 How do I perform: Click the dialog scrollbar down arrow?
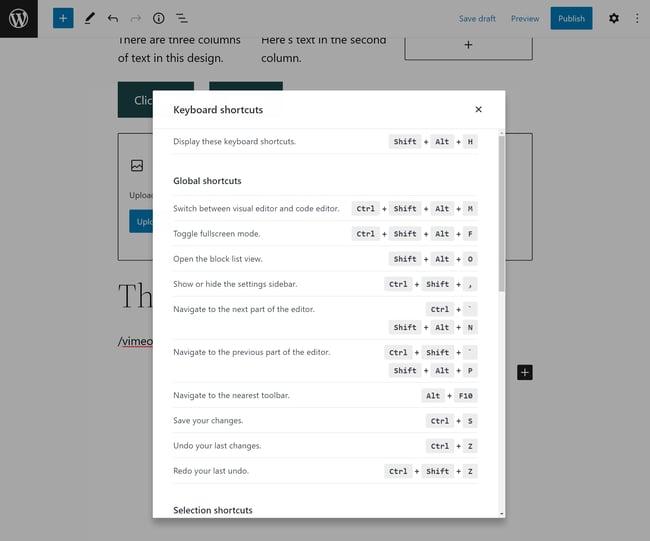[501, 514]
